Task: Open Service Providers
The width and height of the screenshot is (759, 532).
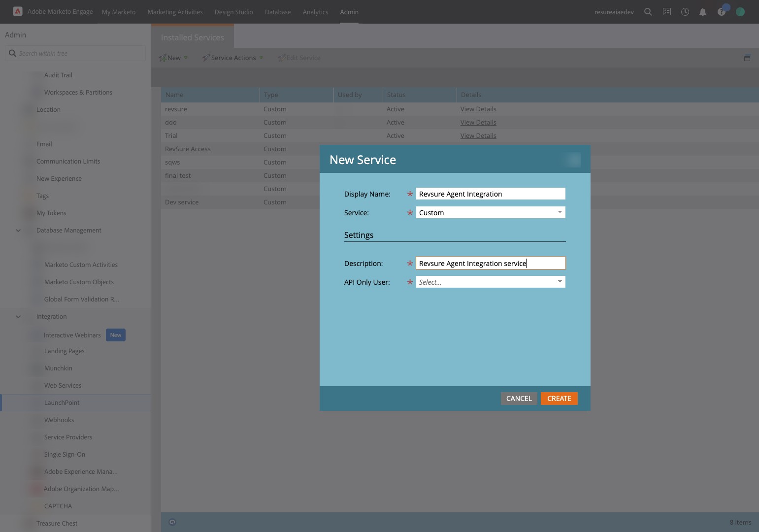Action: 68,437
